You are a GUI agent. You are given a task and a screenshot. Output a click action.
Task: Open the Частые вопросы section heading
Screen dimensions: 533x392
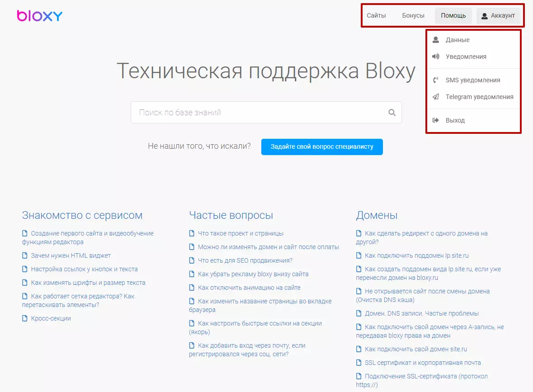click(x=231, y=215)
